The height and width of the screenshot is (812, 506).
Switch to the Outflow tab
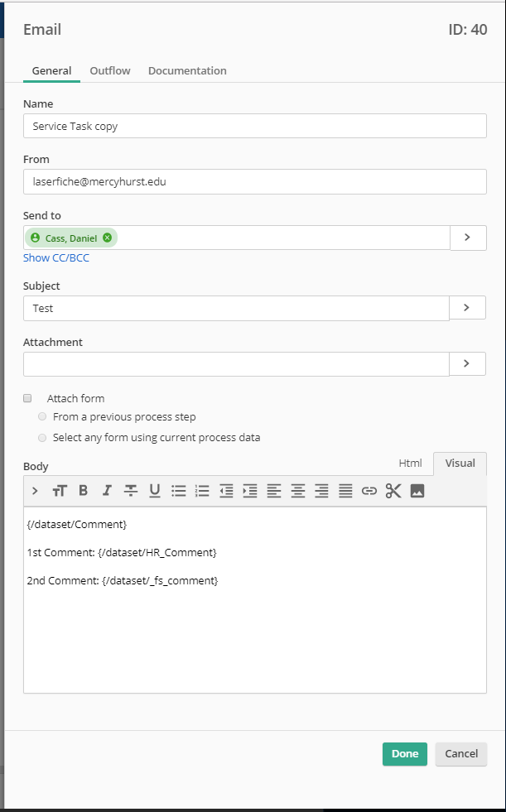pyautogui.click(x=110, y=71)
